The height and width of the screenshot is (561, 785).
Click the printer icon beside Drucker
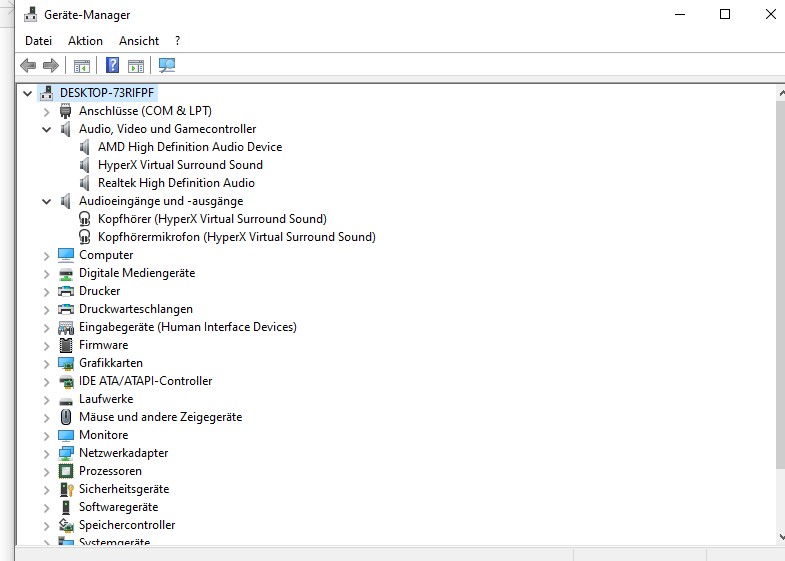coord(66,291)
